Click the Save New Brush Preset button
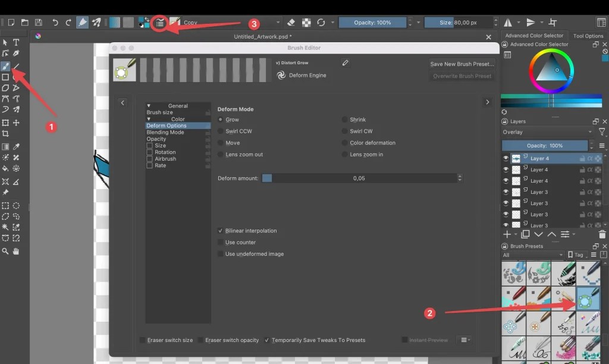Viewport: 609px width, 364px height. point(463,64)
